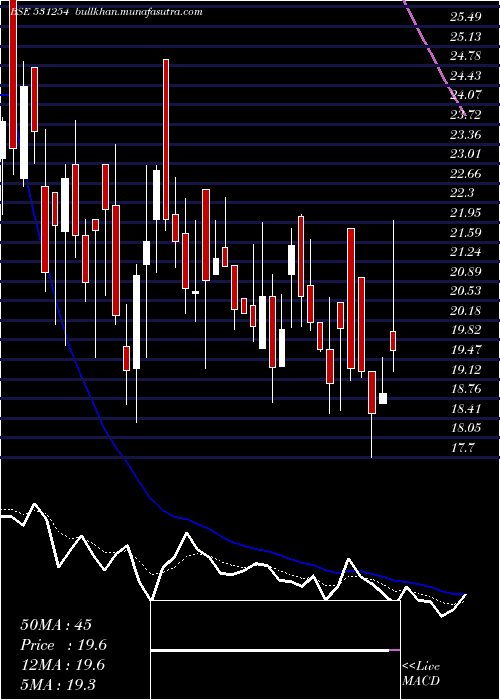Click the 19.47 price axis label
The width and height of the screenshot is (500, 700).
click(x=466, y=350)
